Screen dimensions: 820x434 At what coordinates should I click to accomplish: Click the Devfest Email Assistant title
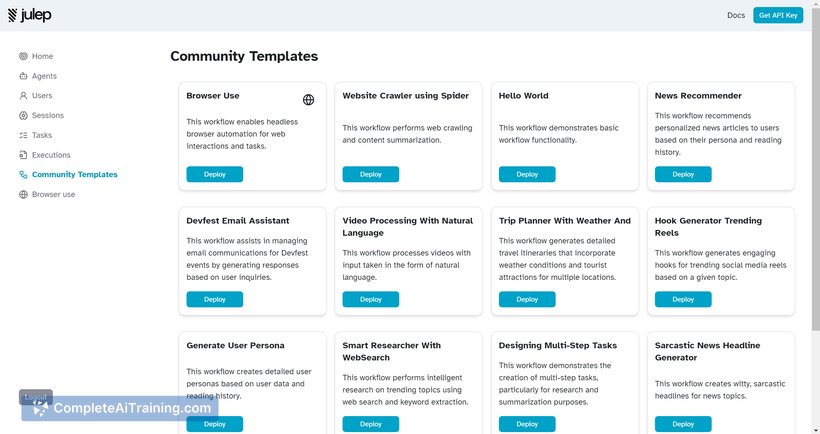click(237, 221)
